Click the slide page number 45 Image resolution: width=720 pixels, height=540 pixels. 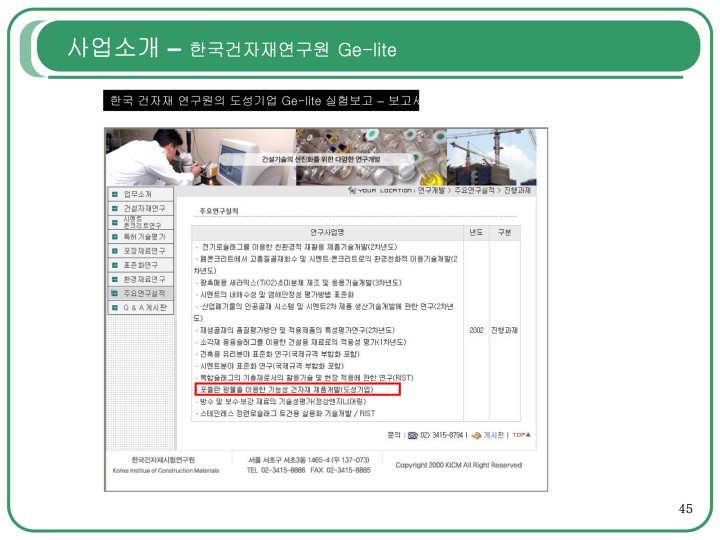pyautogui.click(x=686, y=509)
